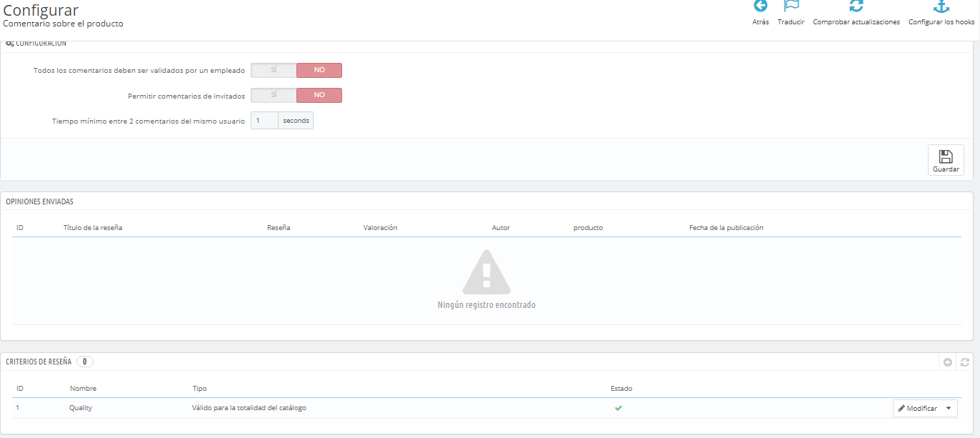
Task: Click the seconds unit label
Action: click(296, 121)
